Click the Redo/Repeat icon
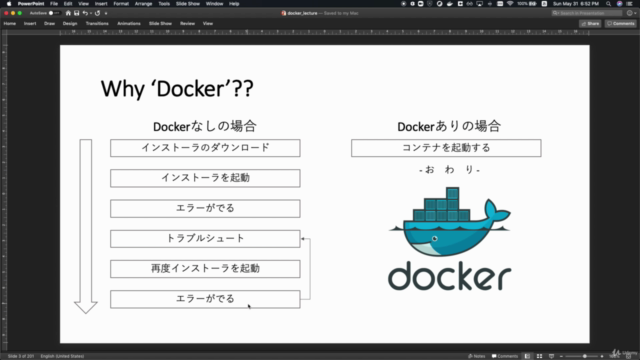Viewport: 640px width, 360px height. pyautogui.click(x=98, y=13)
